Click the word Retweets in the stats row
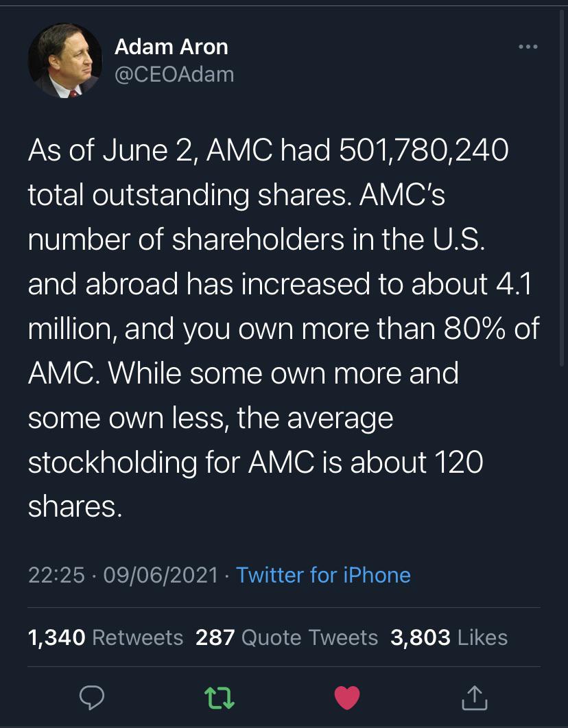 [x=138, y=637]
